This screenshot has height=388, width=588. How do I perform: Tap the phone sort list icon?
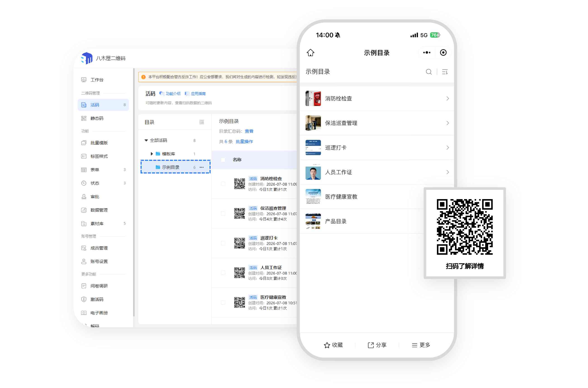click(x=445, y=72)
